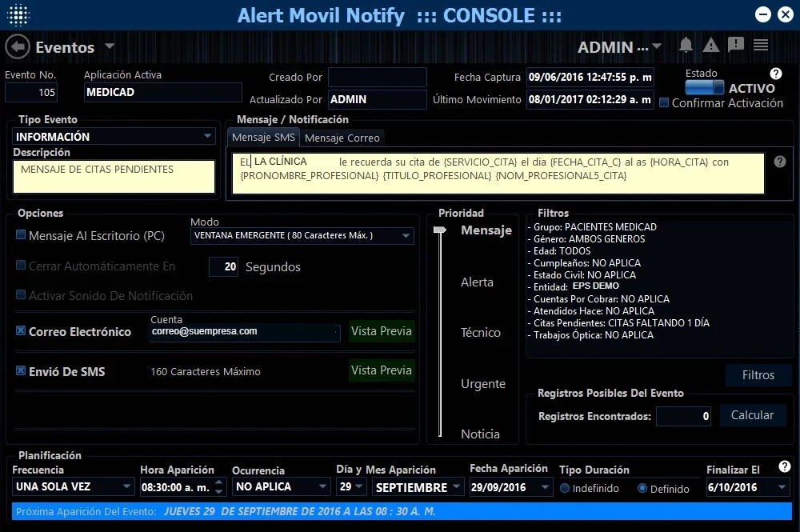
Task: Click Vista Previa for Correo Electrónico
Action: pyautogui.click(x=381, y=331)
